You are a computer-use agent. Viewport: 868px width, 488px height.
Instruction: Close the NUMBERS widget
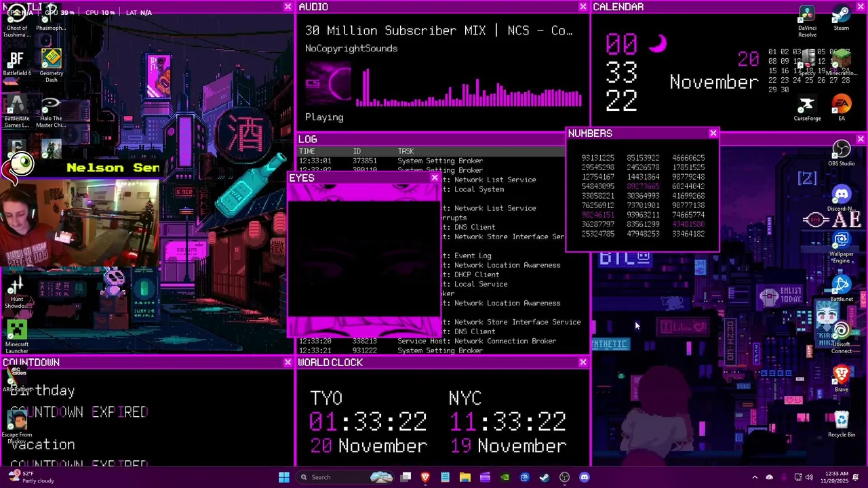tap(713, 134)
